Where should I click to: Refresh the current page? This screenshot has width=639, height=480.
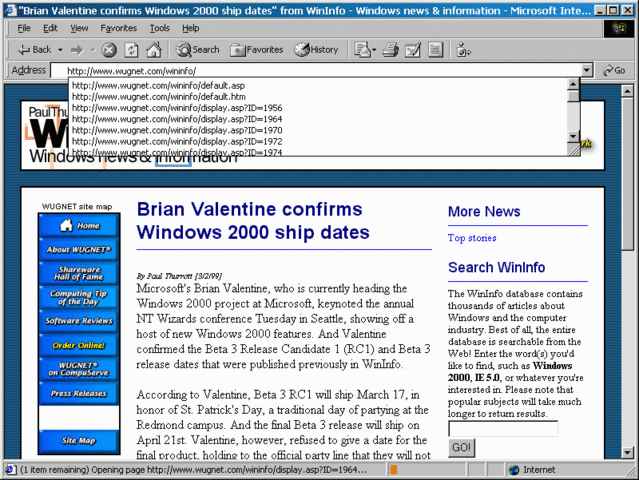pyautogui.click(x=131, y=50)
